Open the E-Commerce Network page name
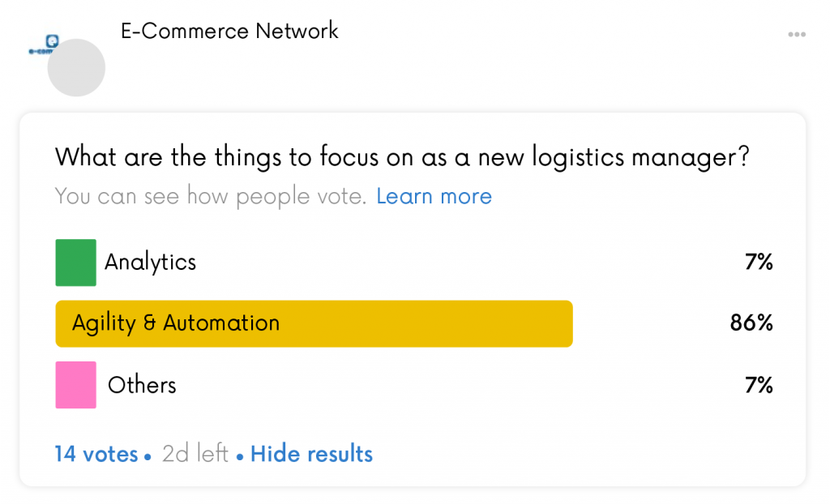Screen dimensions: 830x504 coord(229,32)
